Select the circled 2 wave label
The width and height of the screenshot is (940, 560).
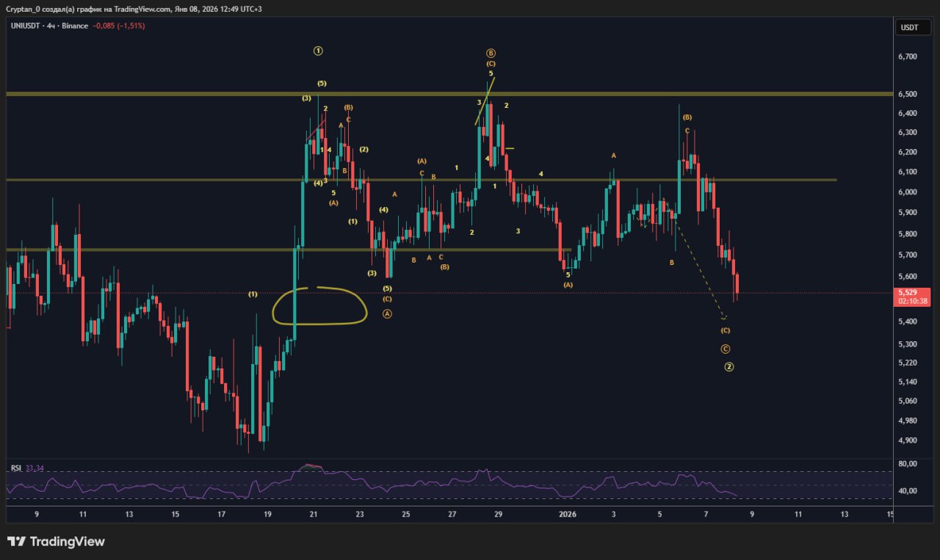pyautogui.click(x=728, y=366)
